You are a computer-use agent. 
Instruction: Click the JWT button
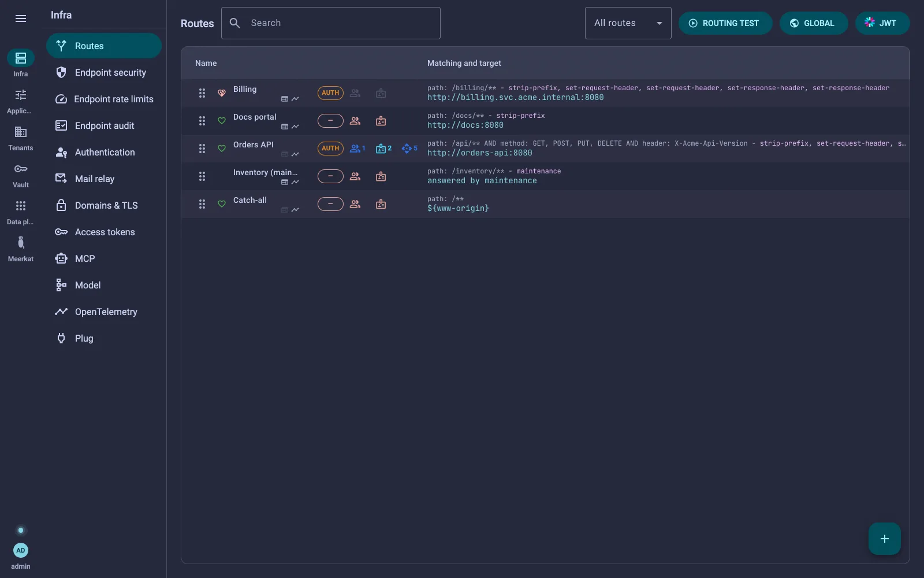(882, 23)
